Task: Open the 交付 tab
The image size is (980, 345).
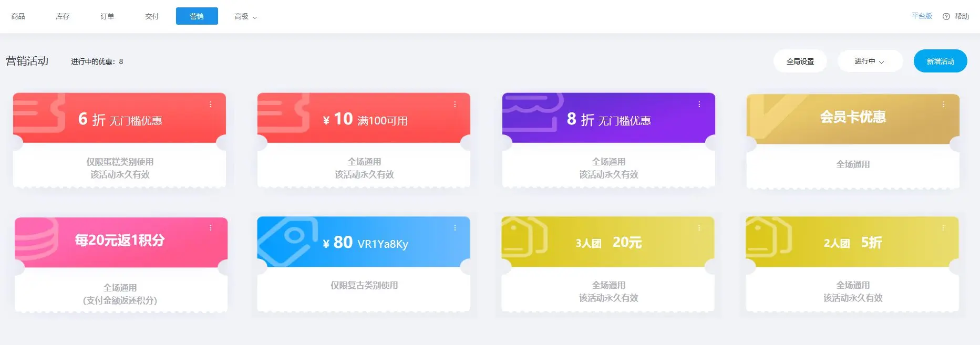Action: coord(152,17)
